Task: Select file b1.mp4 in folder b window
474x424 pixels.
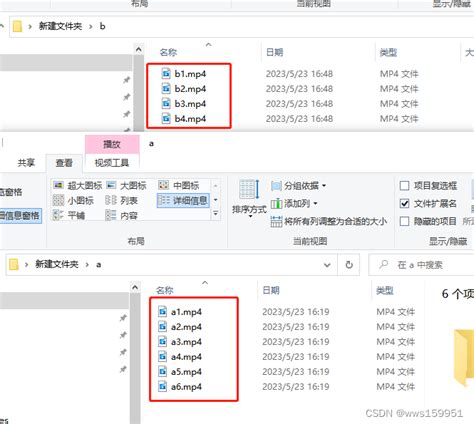Action: click(190, 74)
